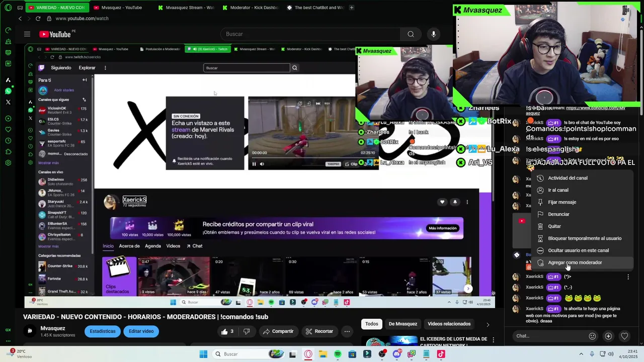The width and height of the screenshot is (644, 362).
Task: Open the Extensions cube icon in Opera sidebar
Action: (x=8, y=152)
